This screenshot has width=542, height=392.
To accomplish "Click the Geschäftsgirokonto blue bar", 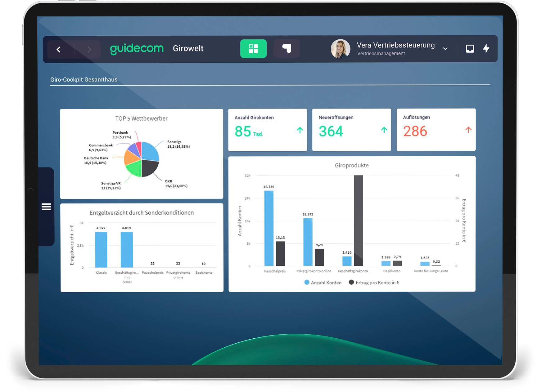I will coord(347,261).
